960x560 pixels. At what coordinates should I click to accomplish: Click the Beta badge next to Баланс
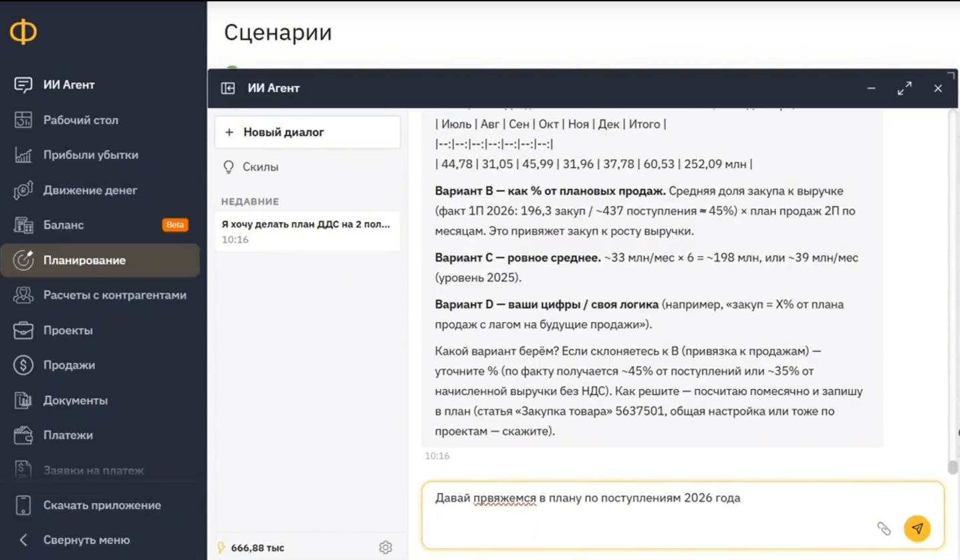175,225
